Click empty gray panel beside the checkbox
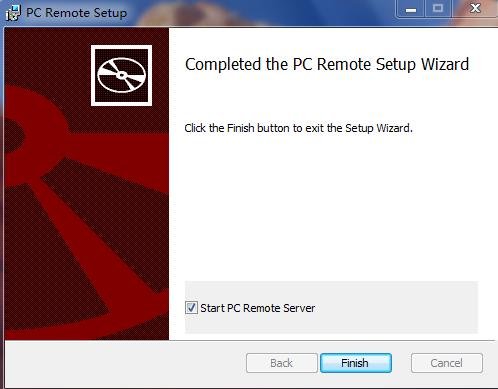The image size is (498, 389). [397, 307]
